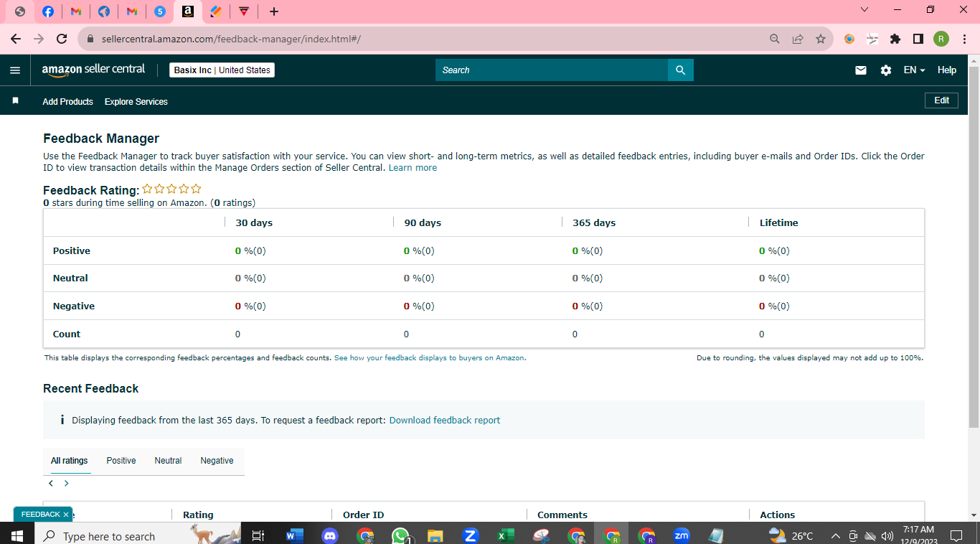980x544 pixels.
Task: Open a new browser tab
Action: [274, 11]
